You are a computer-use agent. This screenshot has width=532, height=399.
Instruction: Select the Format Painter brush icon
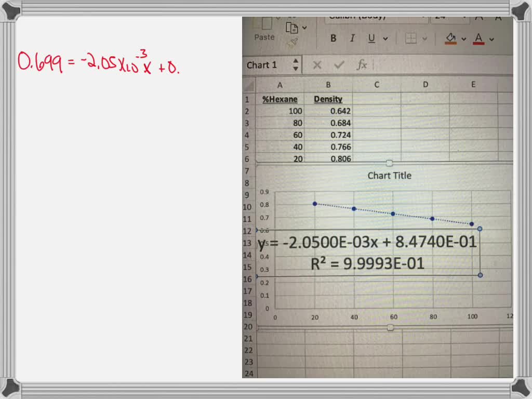coord(293,43)
